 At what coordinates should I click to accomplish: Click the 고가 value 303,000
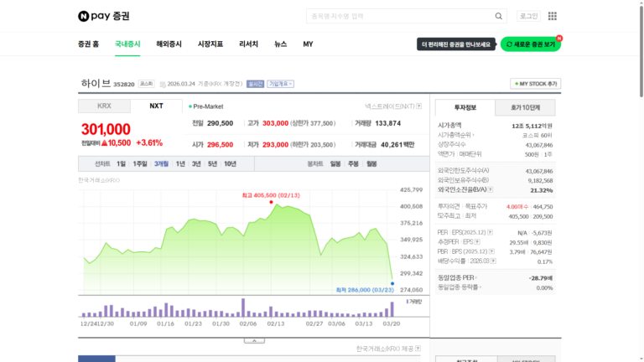[x=275, y=123]
